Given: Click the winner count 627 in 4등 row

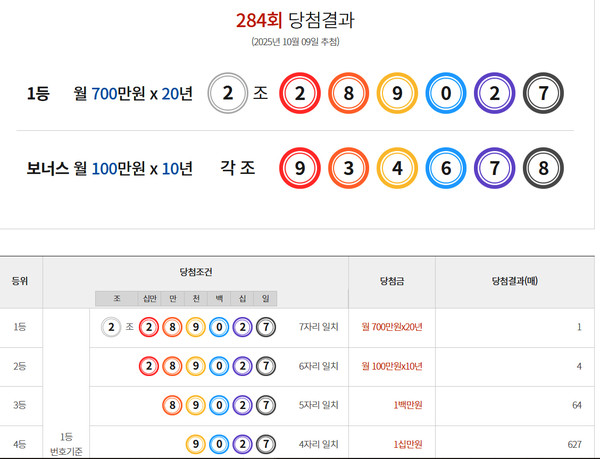Looking at the screenshot, I should pos(575,444).
